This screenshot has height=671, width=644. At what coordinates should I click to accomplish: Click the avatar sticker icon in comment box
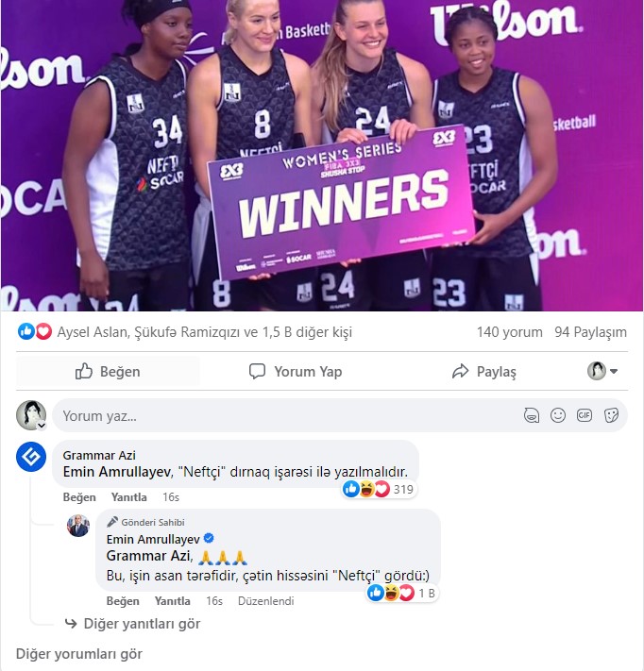click(x=532, y=415)
